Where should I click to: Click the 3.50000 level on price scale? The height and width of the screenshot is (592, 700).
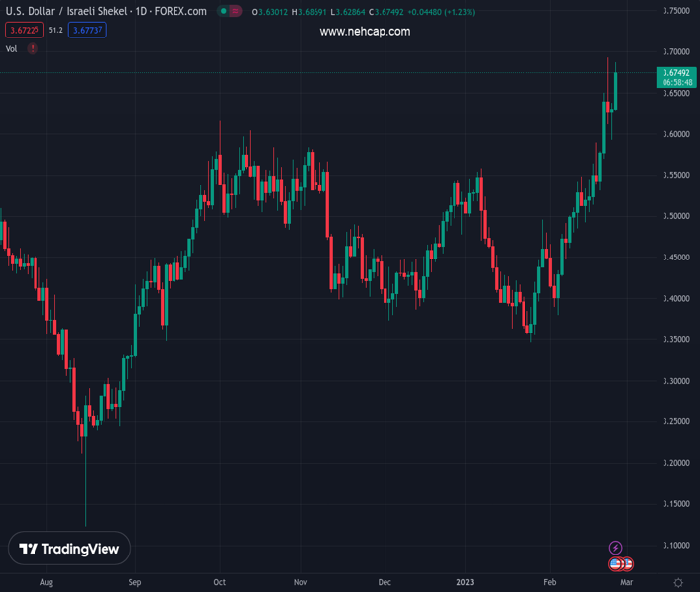tap(675, 216)
